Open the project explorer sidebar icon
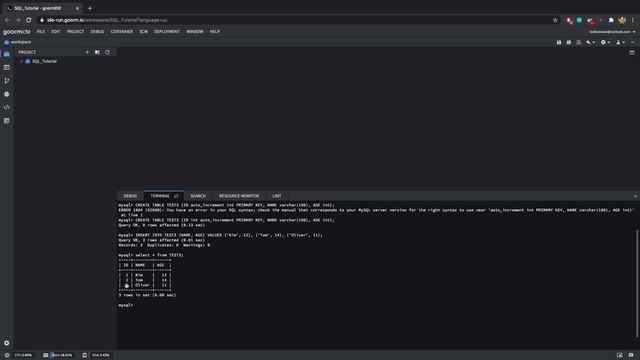This screenshot has width=640, height=360. (x=7, y=54)
